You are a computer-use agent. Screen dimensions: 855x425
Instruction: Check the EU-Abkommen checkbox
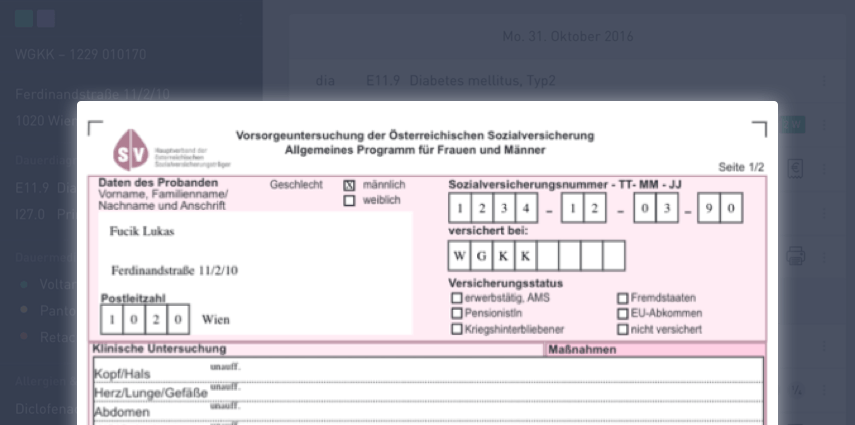point(623,314)
